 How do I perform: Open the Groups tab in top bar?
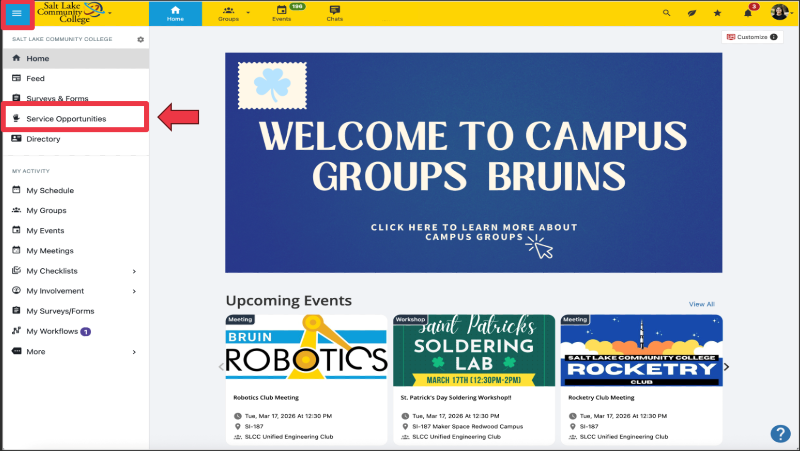point(228,13)
